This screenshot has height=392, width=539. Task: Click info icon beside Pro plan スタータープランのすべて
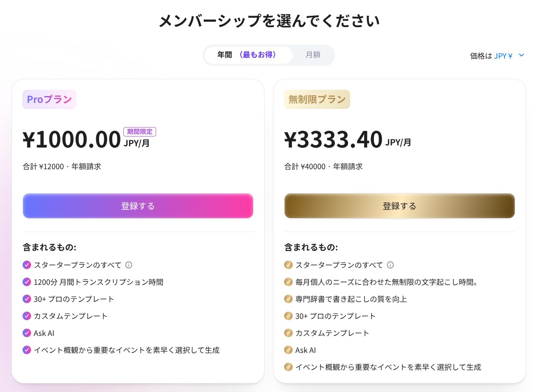click(128, 265)
